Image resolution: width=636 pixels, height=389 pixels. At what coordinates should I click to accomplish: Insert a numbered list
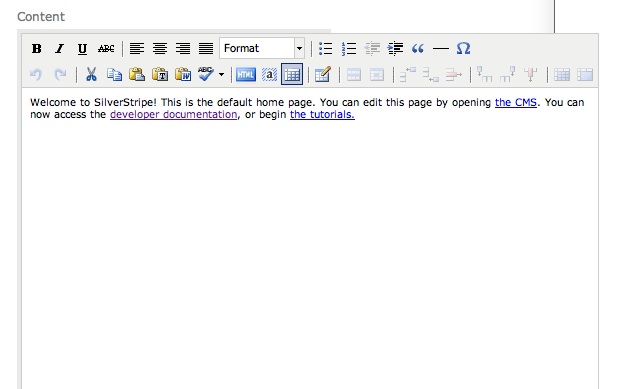349,49
